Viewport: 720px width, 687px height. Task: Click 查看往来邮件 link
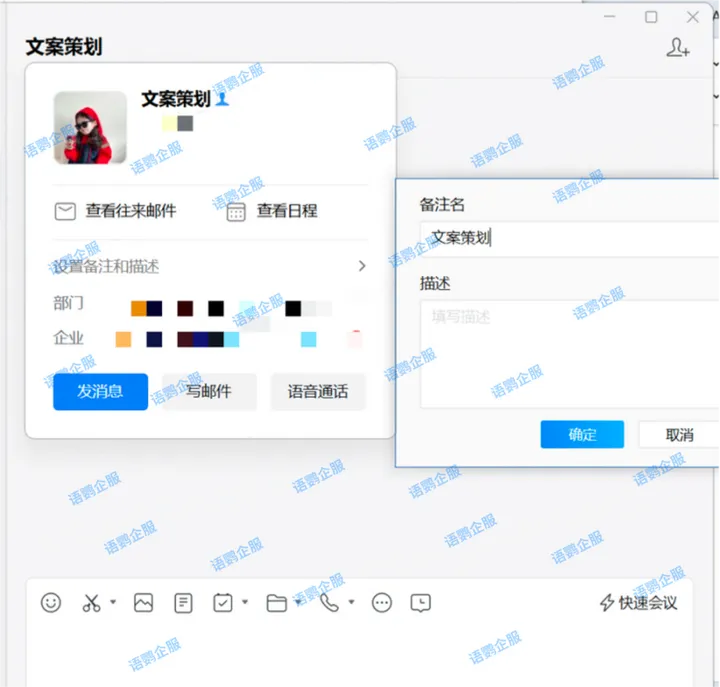pos(115,211)
